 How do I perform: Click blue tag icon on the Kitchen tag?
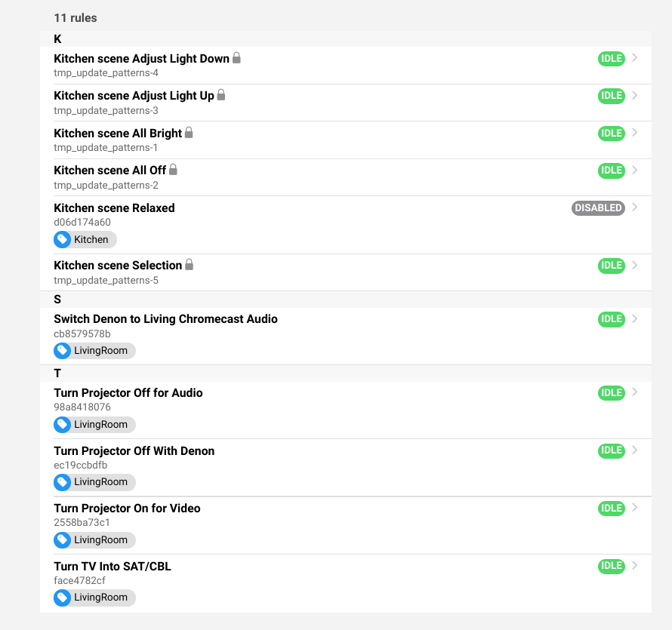tap(63, 240)
